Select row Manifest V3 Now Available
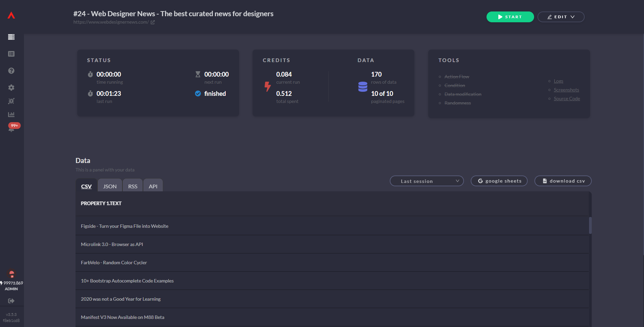This screenshot has height=327, width=644. tap(332, 317)
